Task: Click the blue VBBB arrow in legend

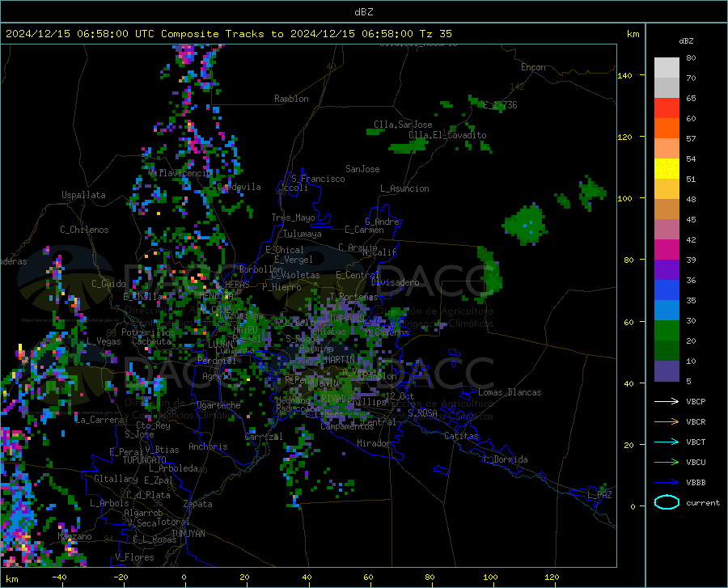Action: [667, 483]
